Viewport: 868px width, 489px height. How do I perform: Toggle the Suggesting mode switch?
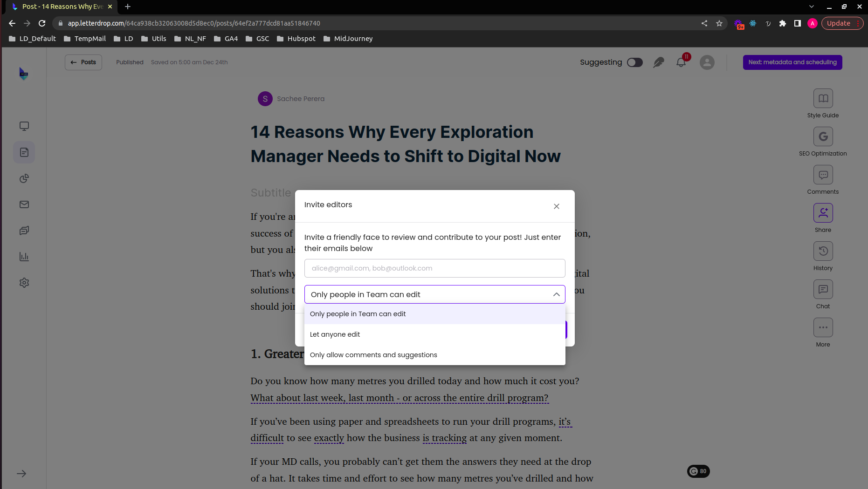tap(635, 62)
